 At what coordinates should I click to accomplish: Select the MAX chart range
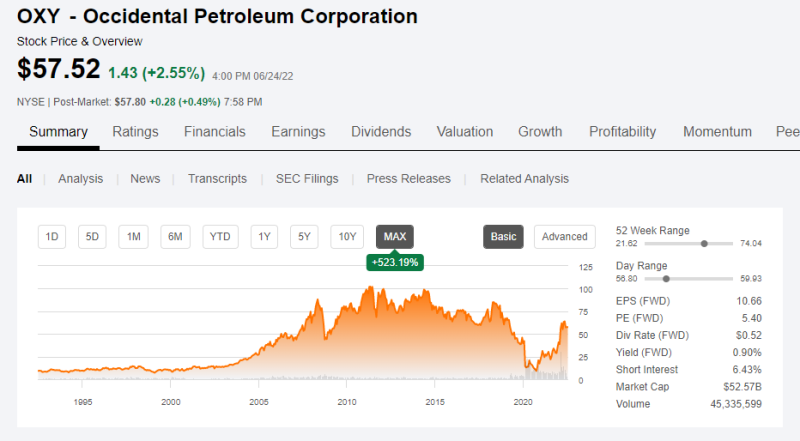(395, 237)
